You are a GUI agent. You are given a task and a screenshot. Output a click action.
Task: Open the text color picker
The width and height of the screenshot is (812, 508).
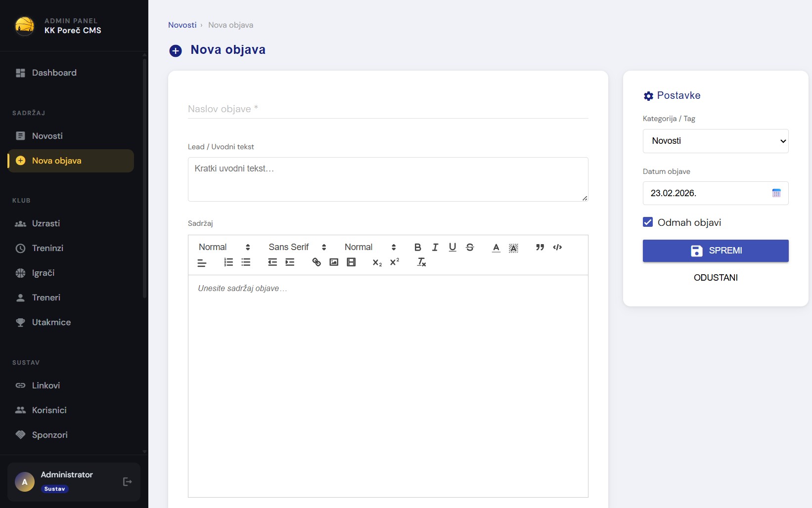496,247
